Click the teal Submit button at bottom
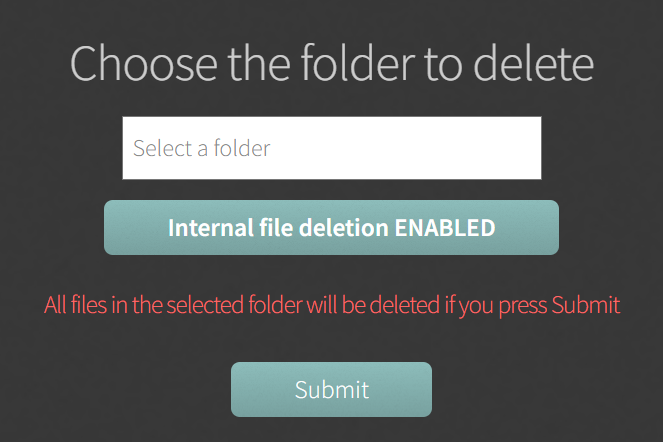 [332, 389]
